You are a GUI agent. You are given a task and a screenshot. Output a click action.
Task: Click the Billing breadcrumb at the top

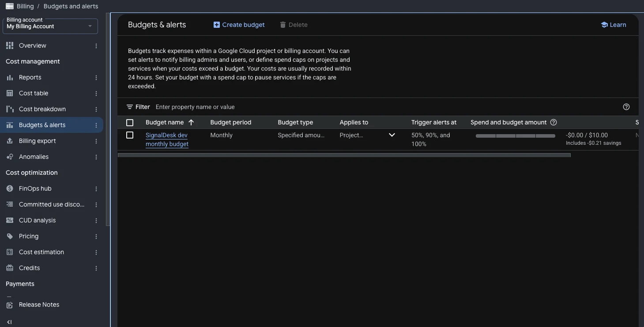click(x=25, y=6)
